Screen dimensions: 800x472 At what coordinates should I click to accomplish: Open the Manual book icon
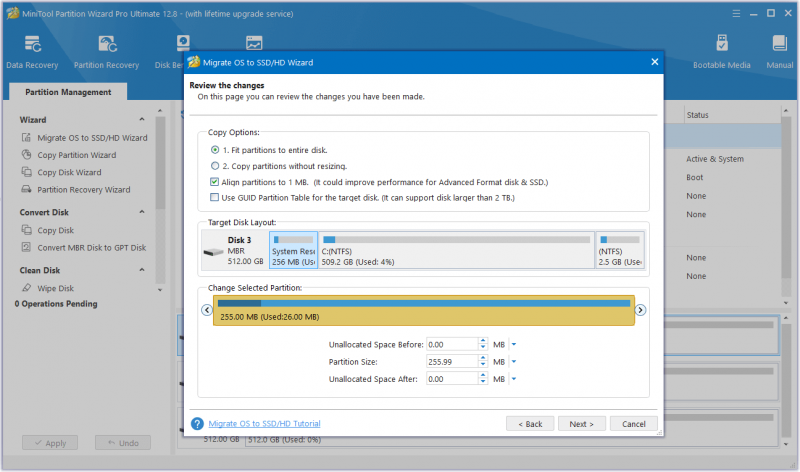tap(779, 43)
